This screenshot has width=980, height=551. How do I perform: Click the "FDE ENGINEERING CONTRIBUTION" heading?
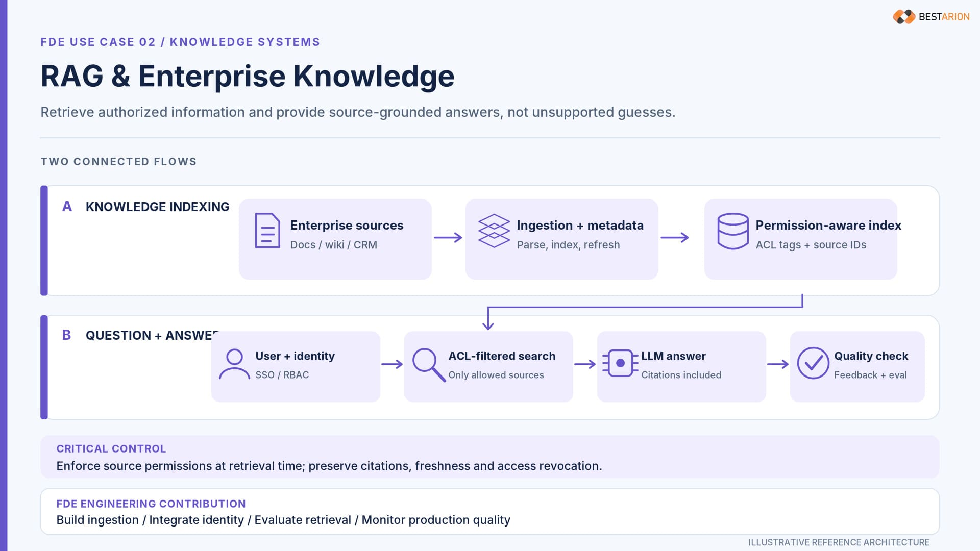click(x=151, y=504)
